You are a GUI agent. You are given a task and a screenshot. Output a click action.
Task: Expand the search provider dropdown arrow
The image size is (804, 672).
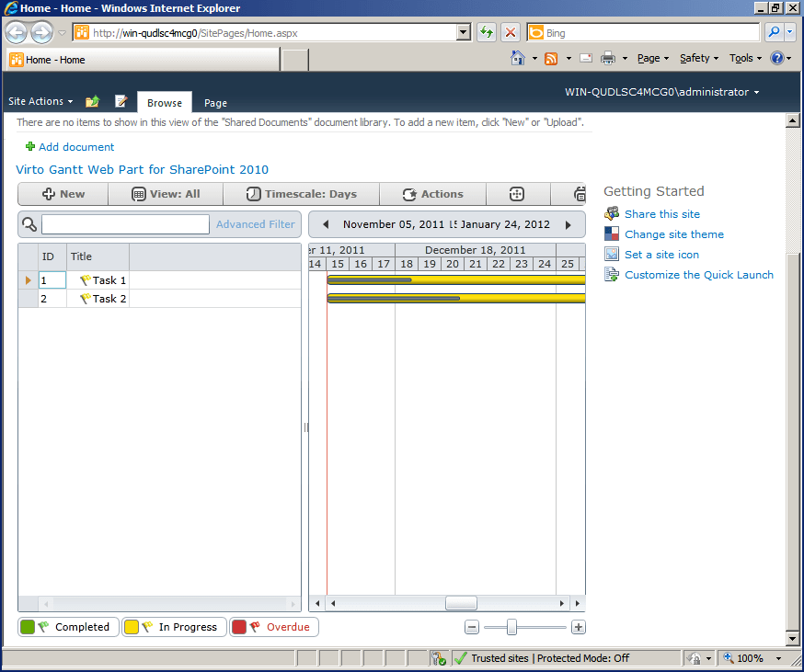(x=789, y=32)
